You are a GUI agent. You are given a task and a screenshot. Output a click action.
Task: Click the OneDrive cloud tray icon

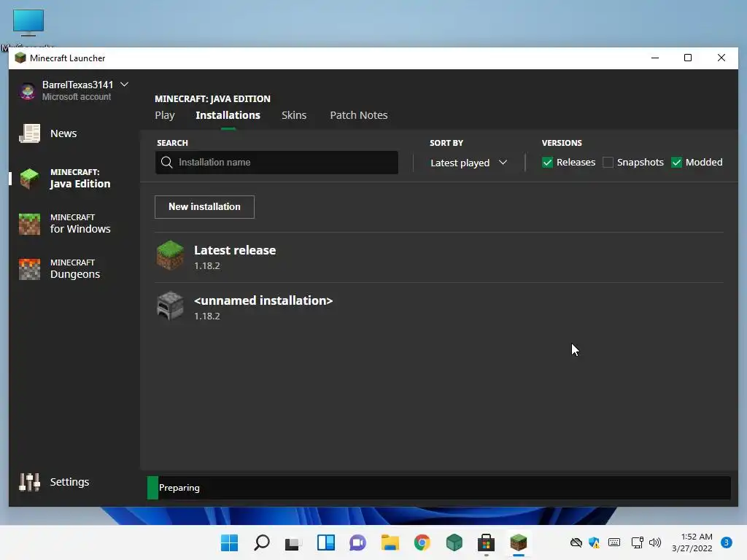coord(576,542)
